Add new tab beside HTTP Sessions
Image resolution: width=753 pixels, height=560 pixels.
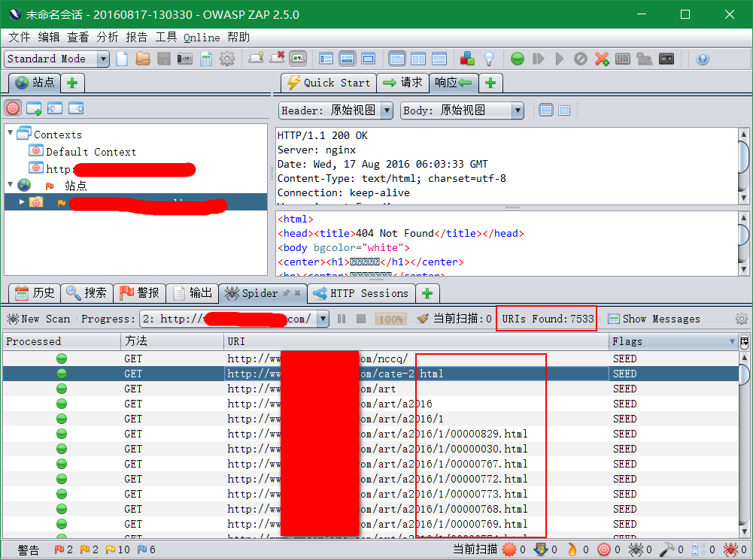pos(427,292)
